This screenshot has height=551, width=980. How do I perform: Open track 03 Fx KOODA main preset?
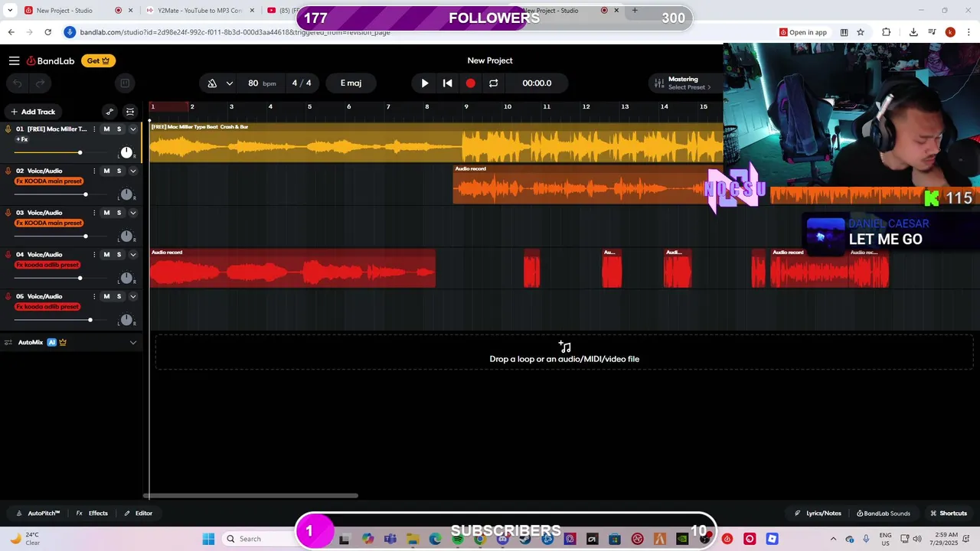[x=49, y=223]
